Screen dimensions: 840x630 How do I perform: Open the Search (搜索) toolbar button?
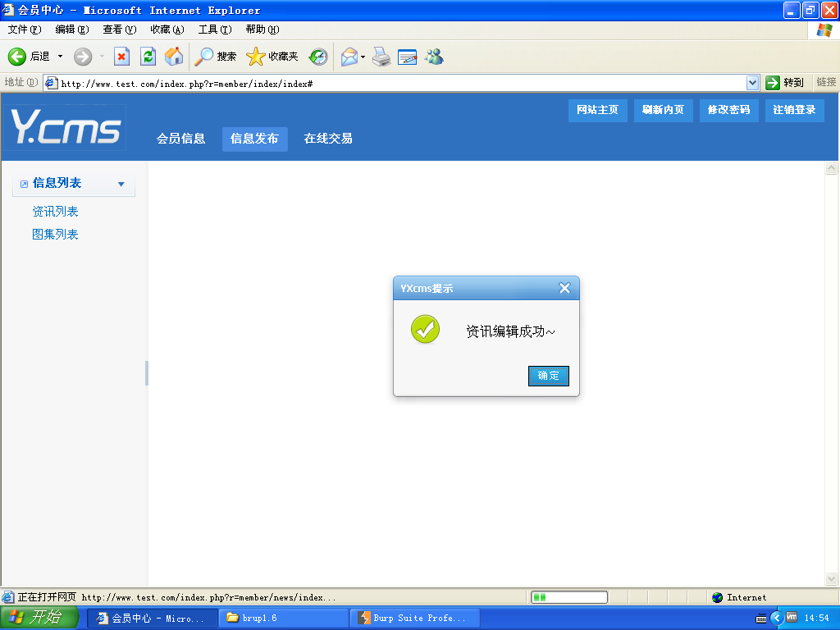click(x=215, y=57)
